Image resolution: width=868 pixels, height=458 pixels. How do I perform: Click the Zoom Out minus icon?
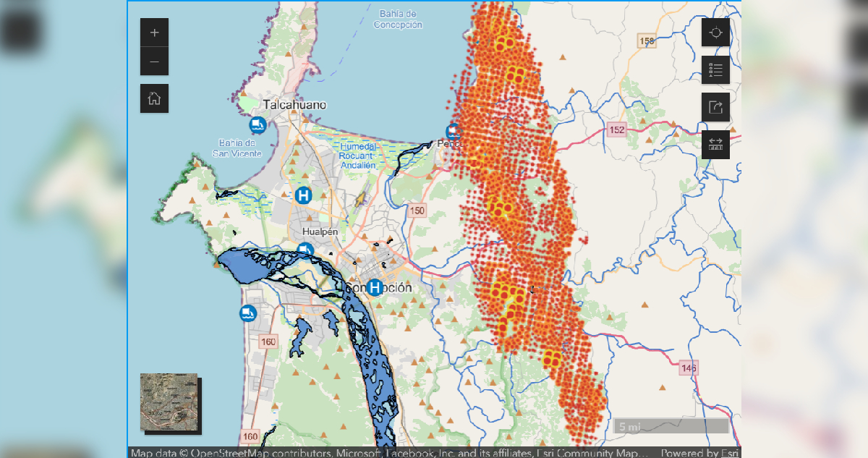[x=154, y=62]
